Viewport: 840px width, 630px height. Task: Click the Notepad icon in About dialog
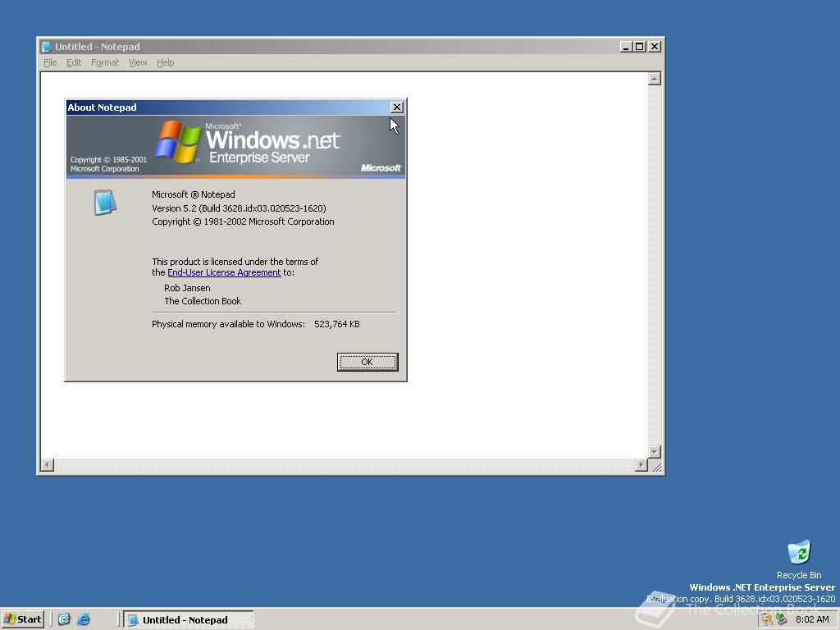click(105, 203)
